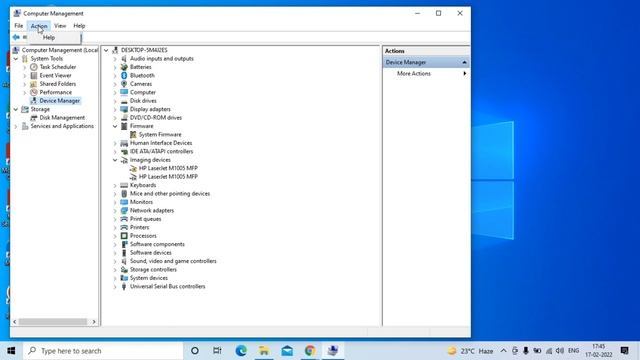Click left pane horizontal scrollbar thumb
640x360 pixels.
pos(53,322)
